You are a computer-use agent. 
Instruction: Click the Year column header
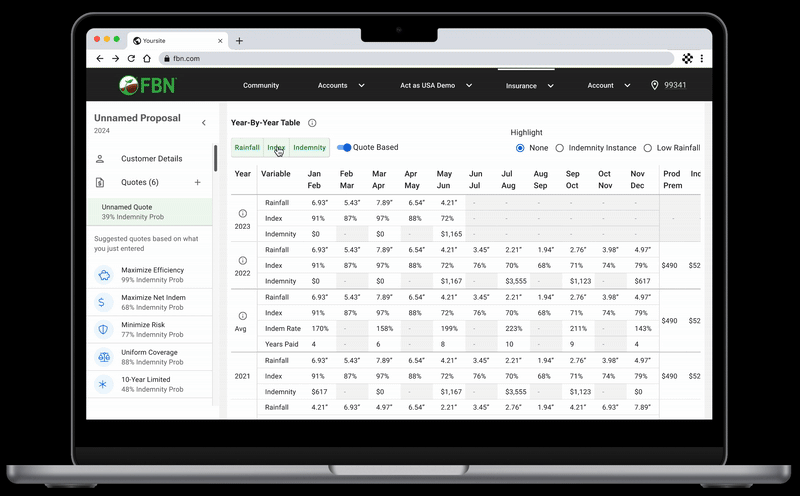[x=242, y=174]
